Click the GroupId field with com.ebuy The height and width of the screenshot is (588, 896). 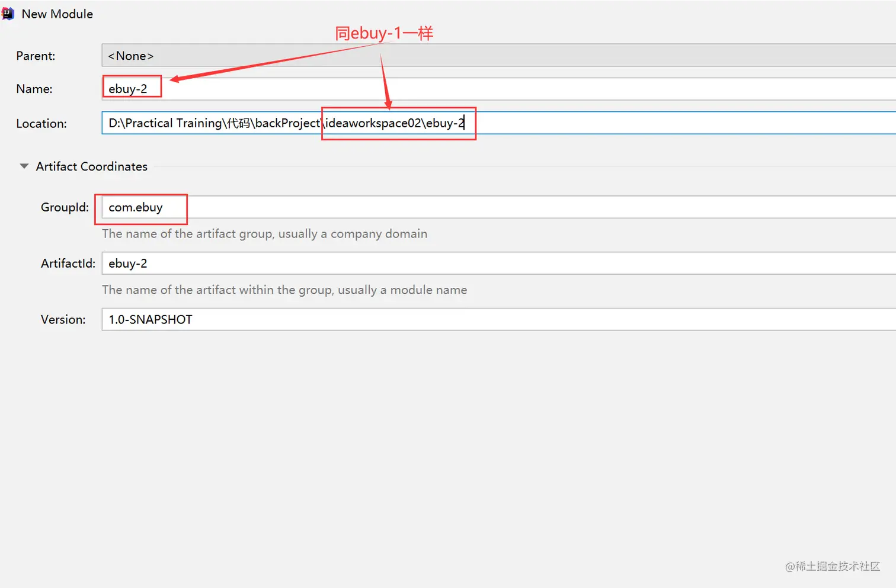point(498,207)
